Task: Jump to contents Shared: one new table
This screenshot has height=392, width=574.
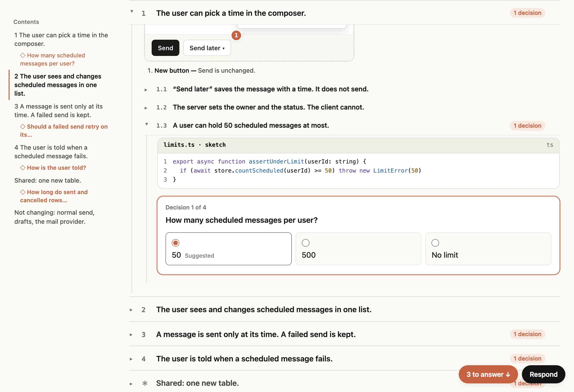Action: tap(47, 180)
